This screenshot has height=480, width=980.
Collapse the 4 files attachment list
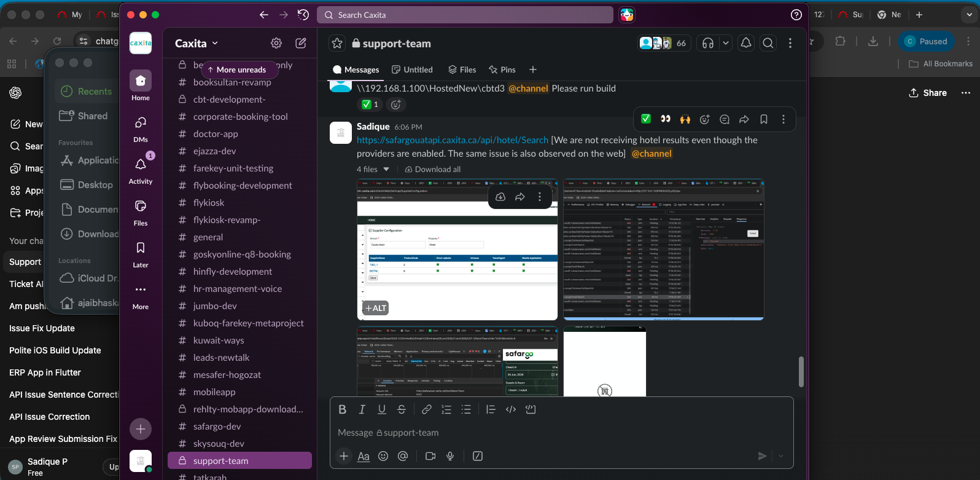pos(386,170)
